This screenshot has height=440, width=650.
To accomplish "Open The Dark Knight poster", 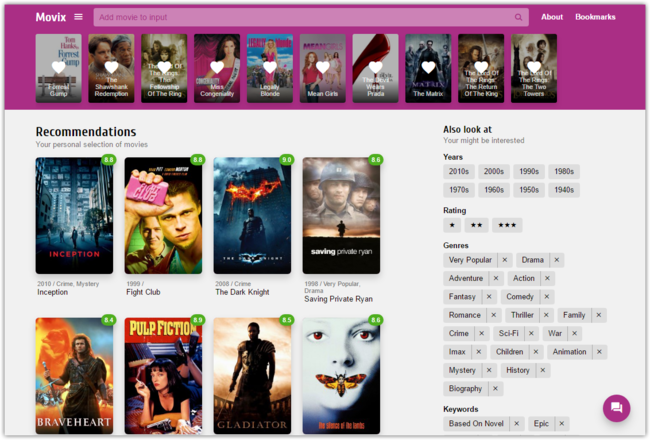I will coord(252,215).
